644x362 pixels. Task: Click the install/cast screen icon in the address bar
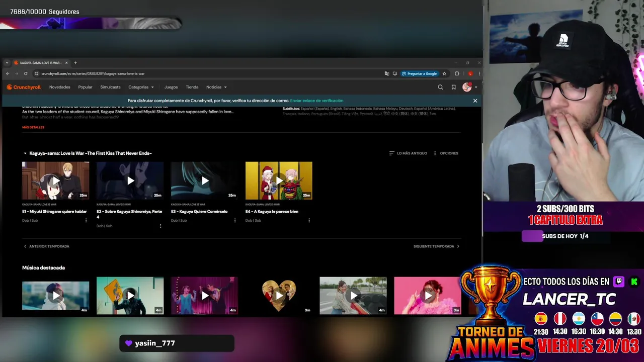click(x=395, y=73)
